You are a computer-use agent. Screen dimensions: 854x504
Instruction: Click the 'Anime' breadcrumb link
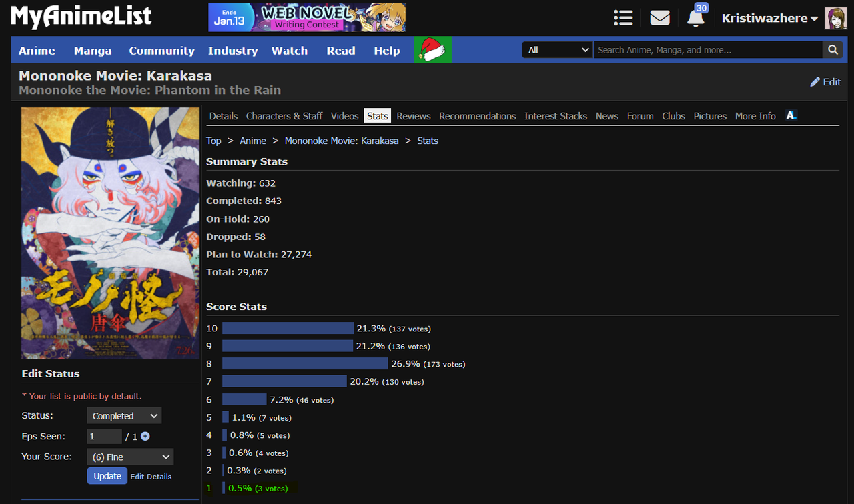coord(253,141)
